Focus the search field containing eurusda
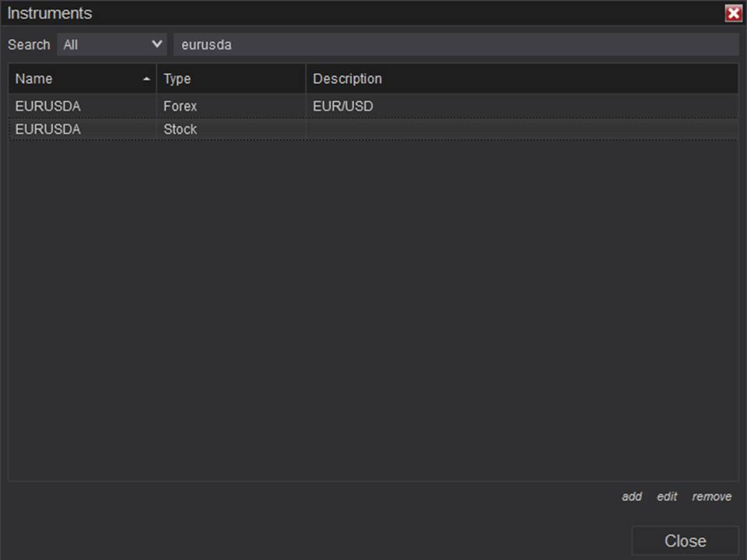Viewport: 747px width, 560px height. [456, 45]
